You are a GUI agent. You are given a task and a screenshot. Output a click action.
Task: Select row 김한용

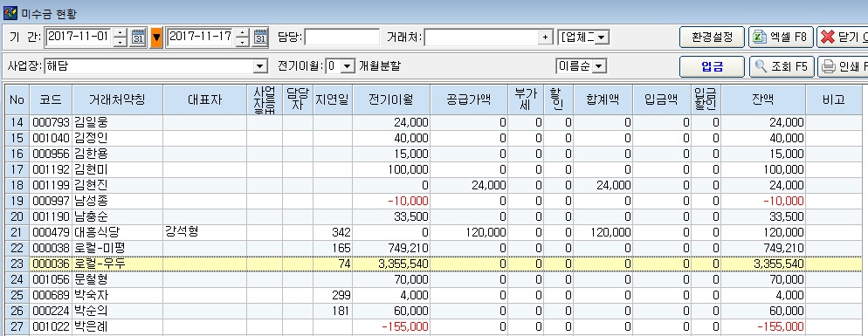[433, 154]
